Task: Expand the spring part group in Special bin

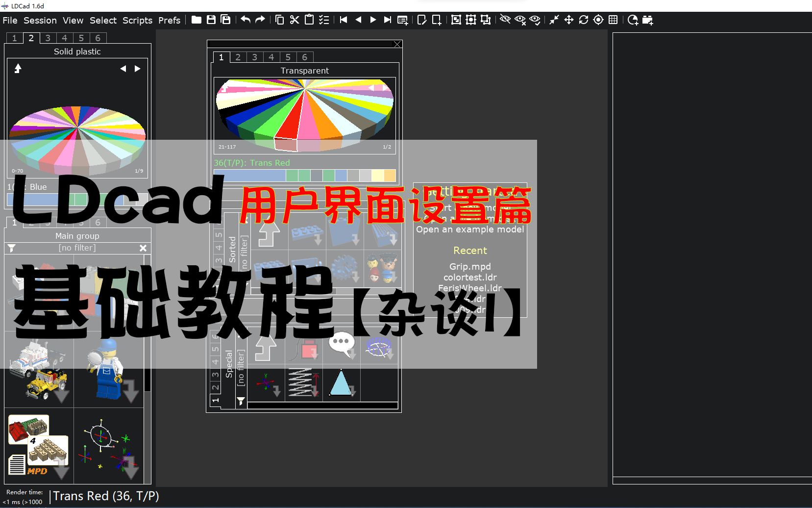Action: [304, 383]
